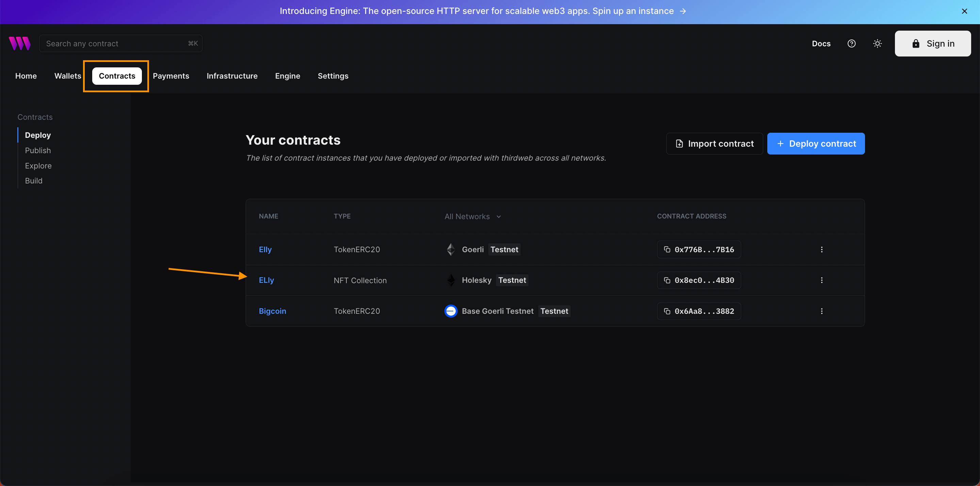Focus the Search any contract field
The image size is (980, 486).
(x=114, y=43)
